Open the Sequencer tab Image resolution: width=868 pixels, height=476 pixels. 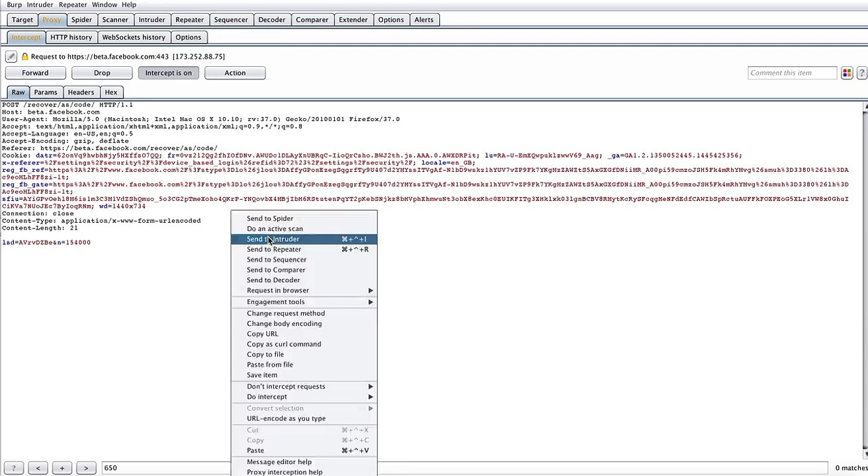pyautogui.click(x=231, y=20)
